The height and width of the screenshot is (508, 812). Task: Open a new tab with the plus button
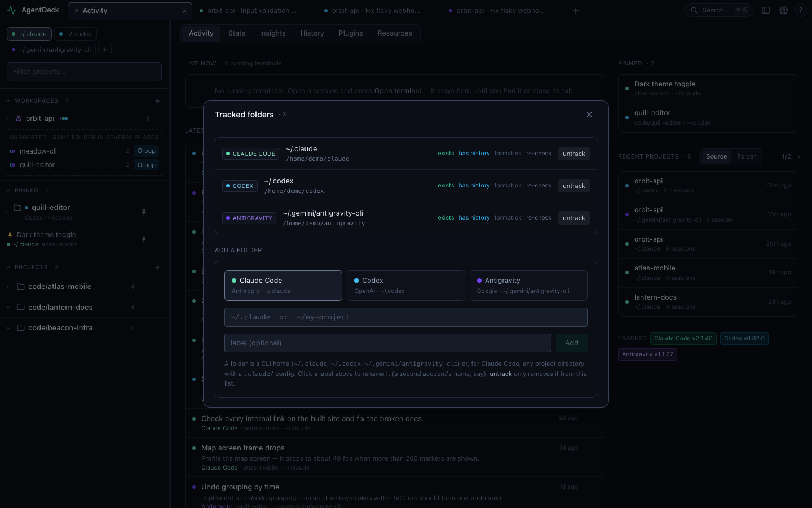pyautogui.click(x=576, y=11)
